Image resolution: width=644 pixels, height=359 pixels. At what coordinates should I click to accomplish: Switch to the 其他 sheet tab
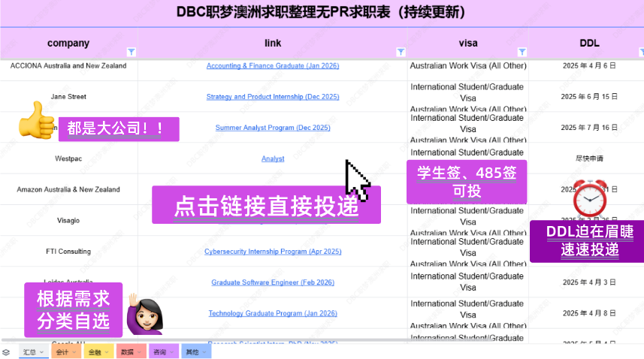192,352
